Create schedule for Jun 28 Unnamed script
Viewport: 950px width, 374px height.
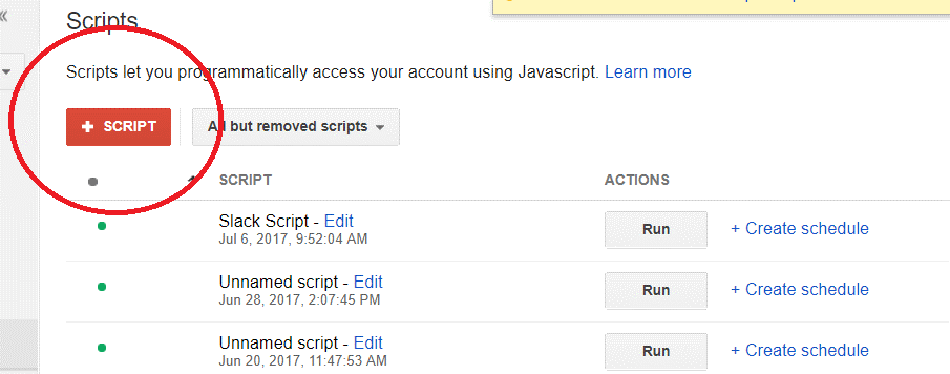click(800, 289)
